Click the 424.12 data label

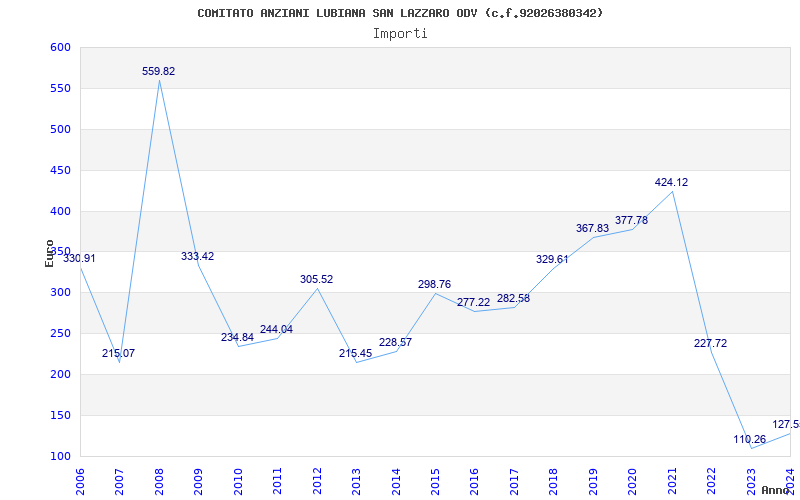[671, 182]
